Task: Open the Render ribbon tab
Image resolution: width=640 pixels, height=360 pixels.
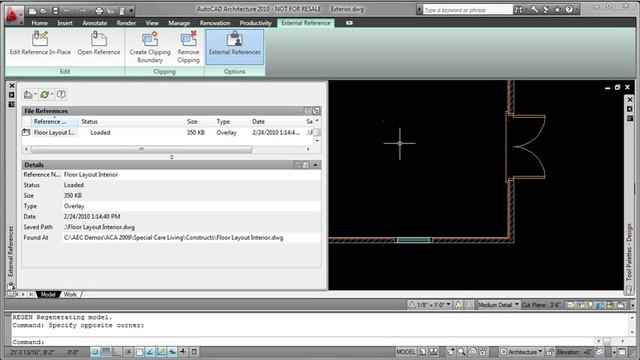Action: [x=126, y=23]
